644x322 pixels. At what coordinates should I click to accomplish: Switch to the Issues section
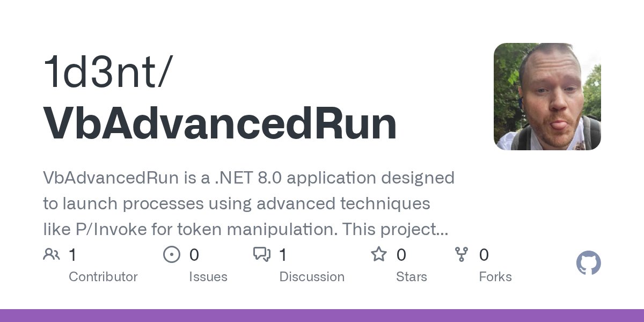pos(208,277)
